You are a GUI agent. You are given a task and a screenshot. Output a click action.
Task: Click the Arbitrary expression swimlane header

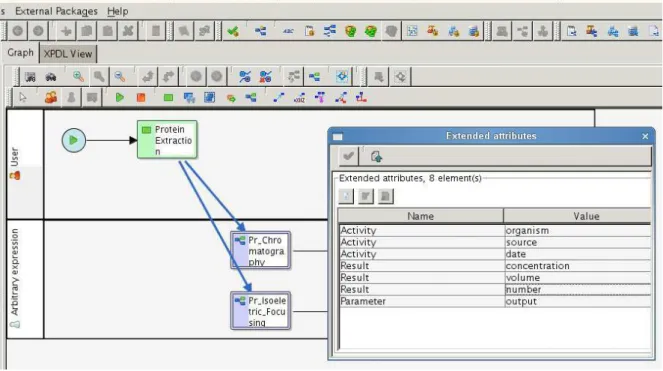[x=25, y=279]
